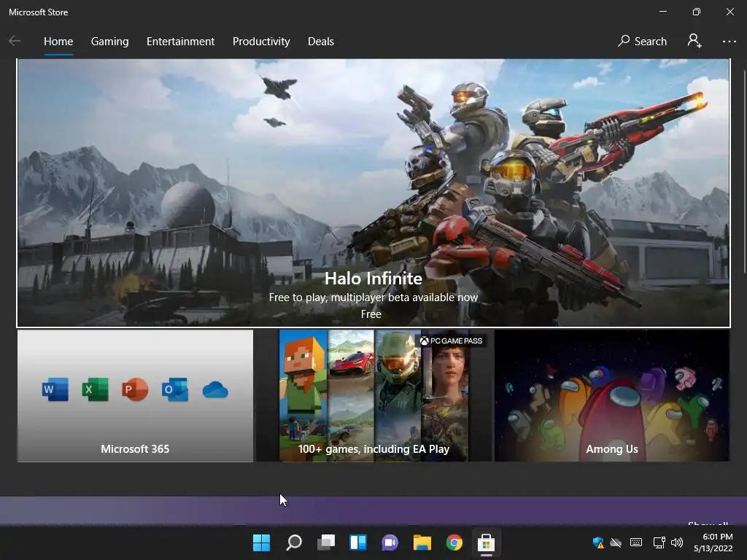The width and height of the screenshot is (747, 560).
Task: Click the volume speaker tray icon
Action: [x=677, y=542]
